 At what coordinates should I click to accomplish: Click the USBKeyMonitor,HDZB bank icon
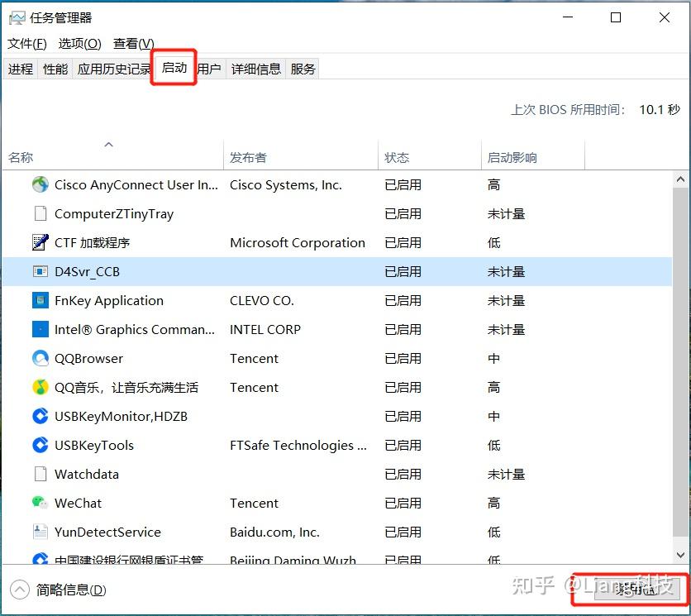point(41,416)
